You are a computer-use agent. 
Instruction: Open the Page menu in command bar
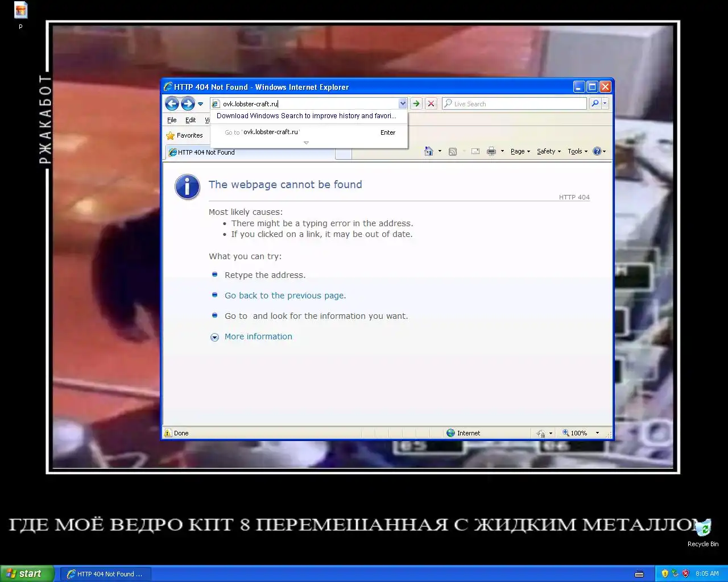pos(520,151)
